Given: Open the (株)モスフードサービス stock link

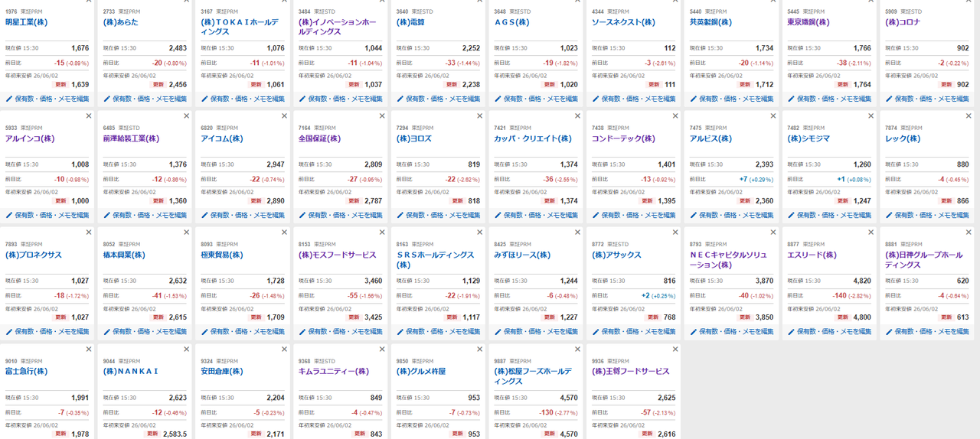Looking at the screenshot, I should click(338, 255).
